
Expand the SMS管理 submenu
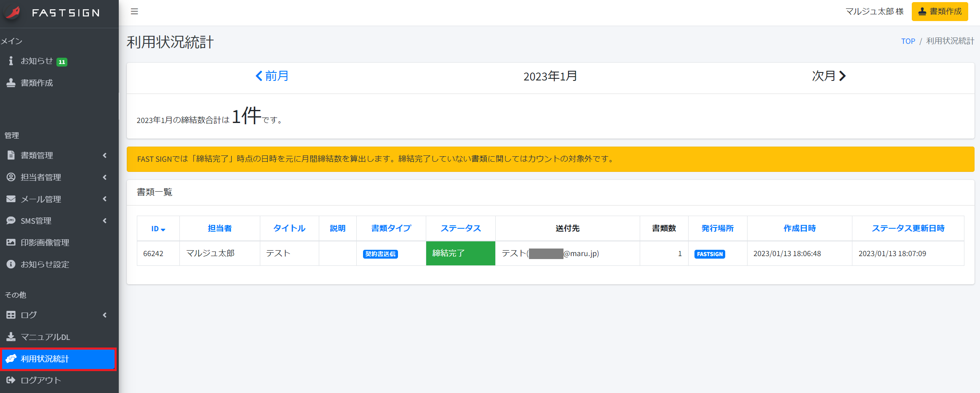coord(104,221)
